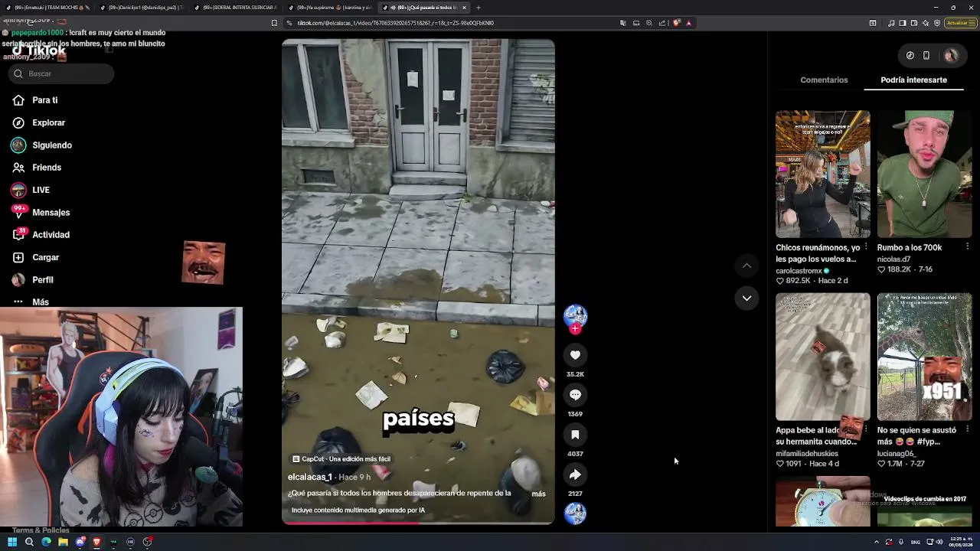Click the tiktok.com address bar URL
The height and width of the screenshot is (551, 980).
point(395,23)
